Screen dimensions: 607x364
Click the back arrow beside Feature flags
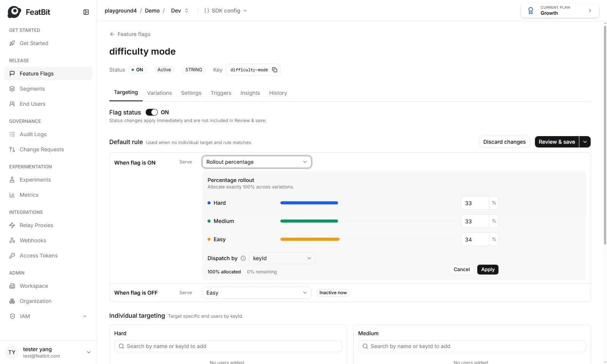pos(112,34)
